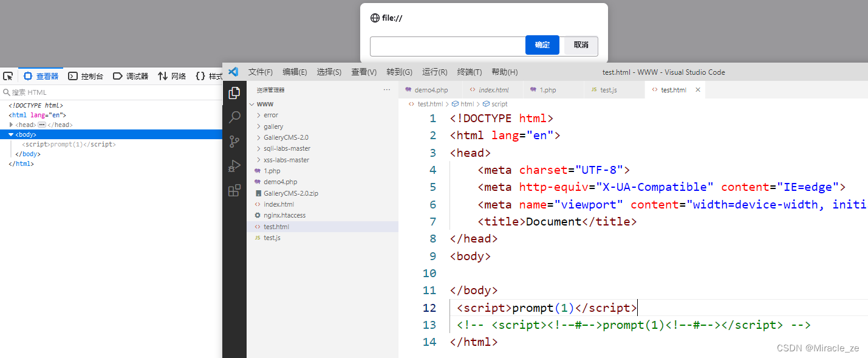Open the 运行(R) menu
The width and height of the screenshot is (868, 358).
pyautogui.click(x=434, y=72)
